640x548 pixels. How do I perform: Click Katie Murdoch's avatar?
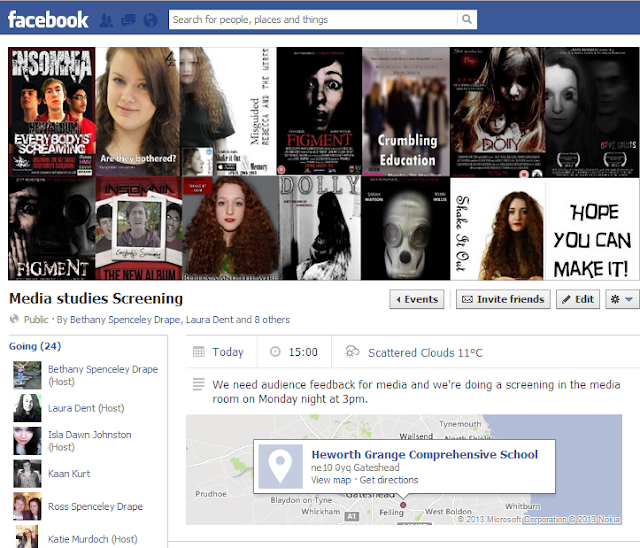27,537
